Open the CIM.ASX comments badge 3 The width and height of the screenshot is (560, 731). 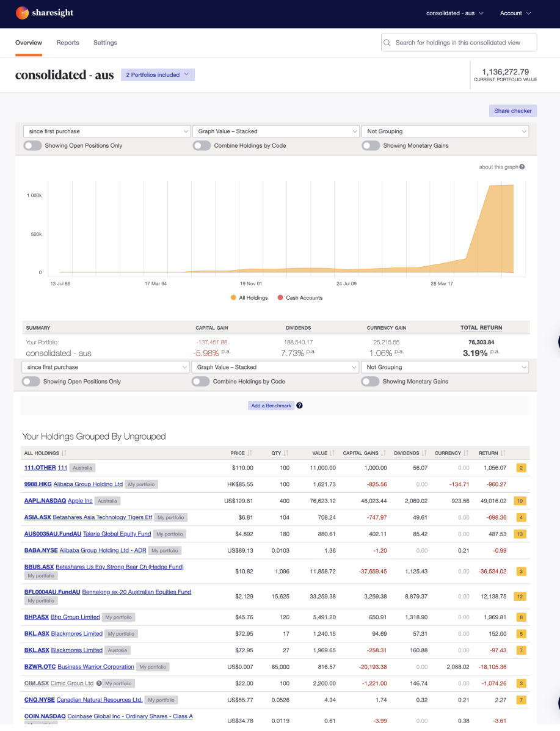(x=522, y=683)
